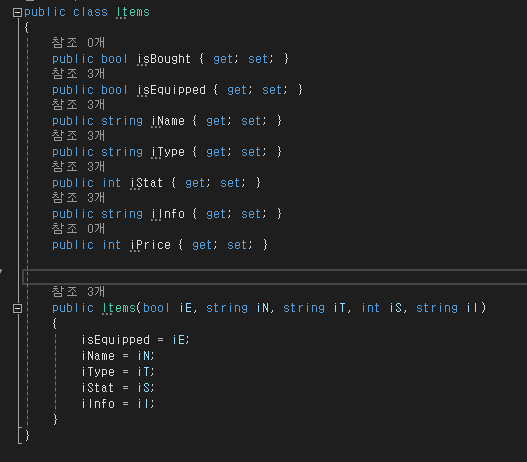Screen dimensions: 527x462
Task: Click the iE parameter in constructor signature
Action: [x=185, y=308]
